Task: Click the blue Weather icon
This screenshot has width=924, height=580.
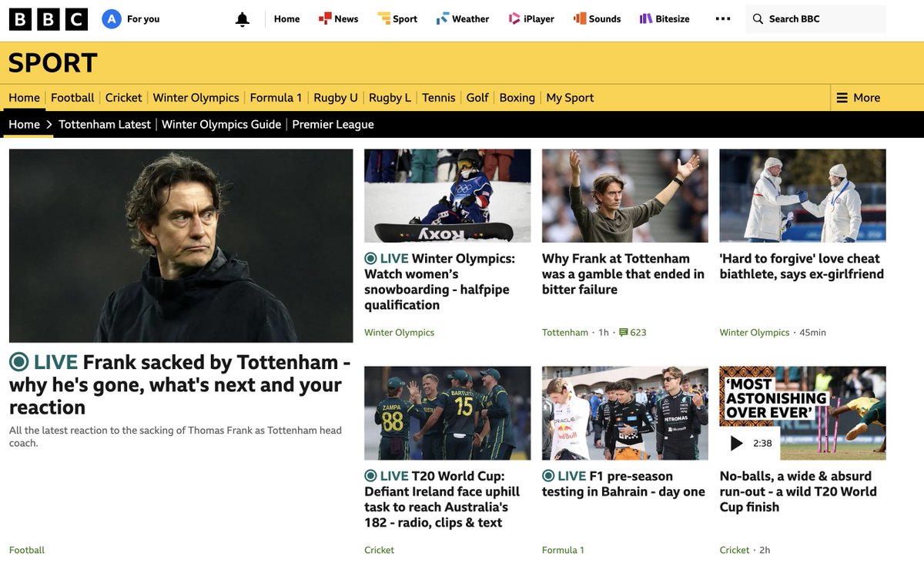Action: (443, 18)
